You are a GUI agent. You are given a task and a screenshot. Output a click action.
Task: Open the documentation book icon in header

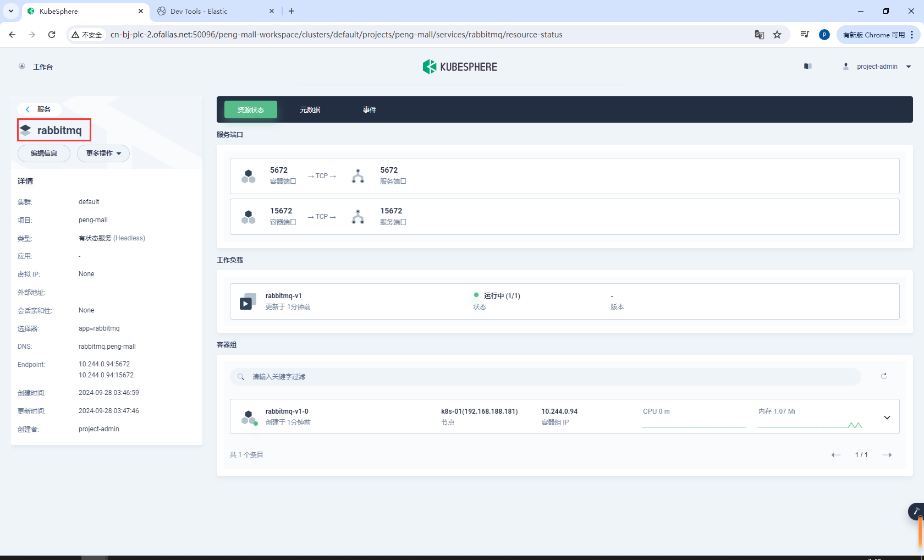807,66
